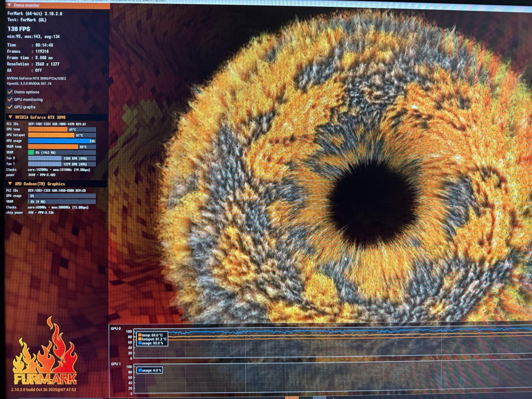532x399 pixels.
Task: Click the AMD VRAM 0% (9 MB) bar
Action: point(62,202)
